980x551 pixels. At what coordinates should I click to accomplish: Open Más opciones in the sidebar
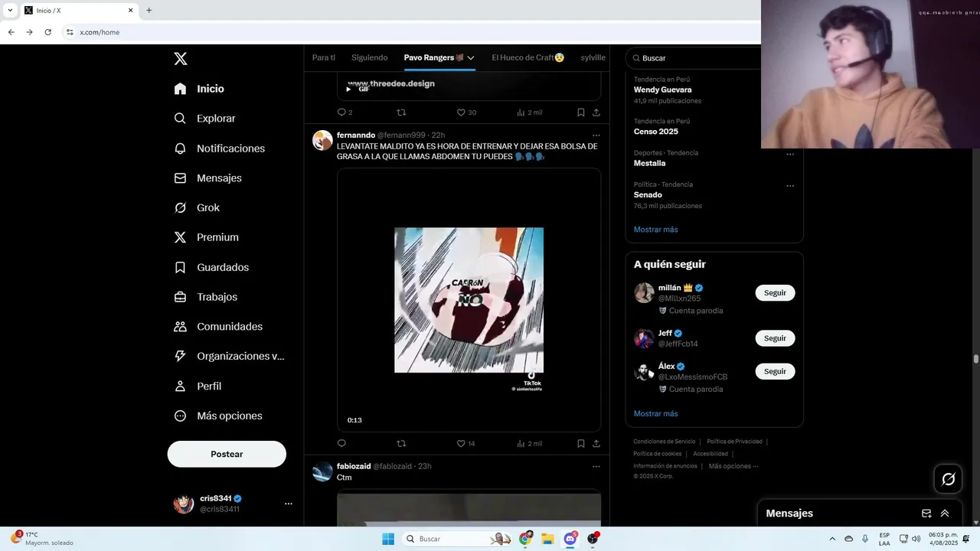coord(218,416)
